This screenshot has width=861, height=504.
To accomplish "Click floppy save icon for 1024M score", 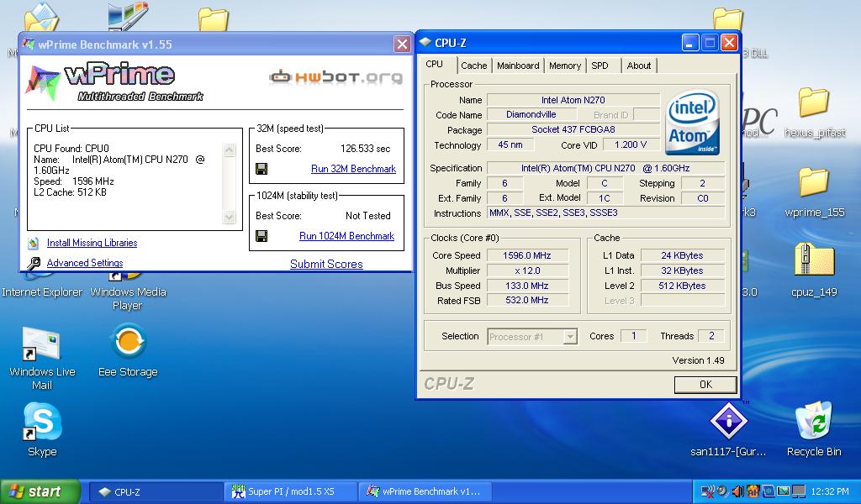I will point(262,236).
